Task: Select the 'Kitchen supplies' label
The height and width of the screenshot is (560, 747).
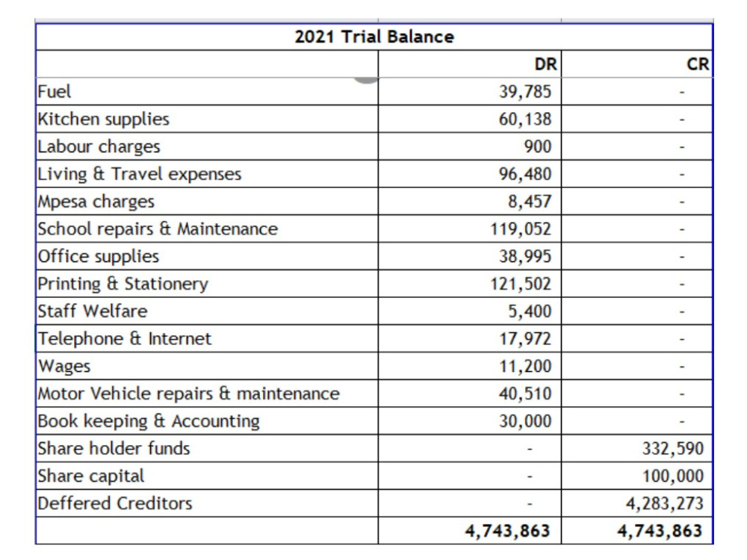Action: (103, 119)
